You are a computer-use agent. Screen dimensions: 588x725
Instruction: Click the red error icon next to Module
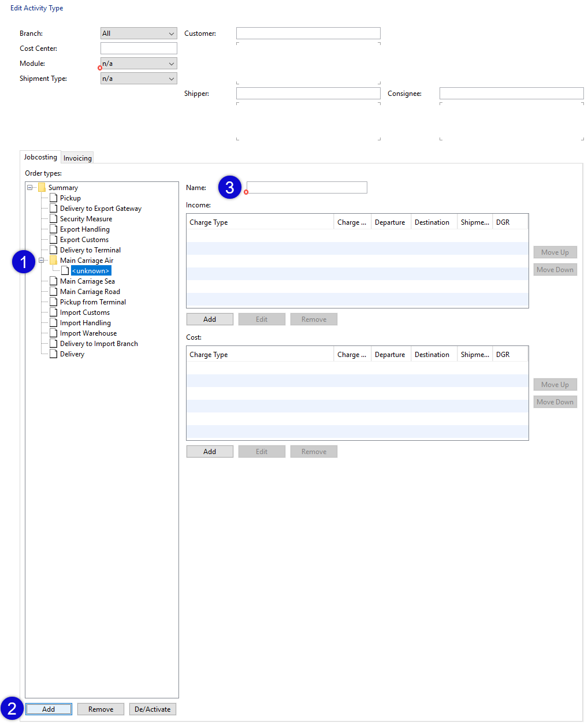click(x=99, y=68)
